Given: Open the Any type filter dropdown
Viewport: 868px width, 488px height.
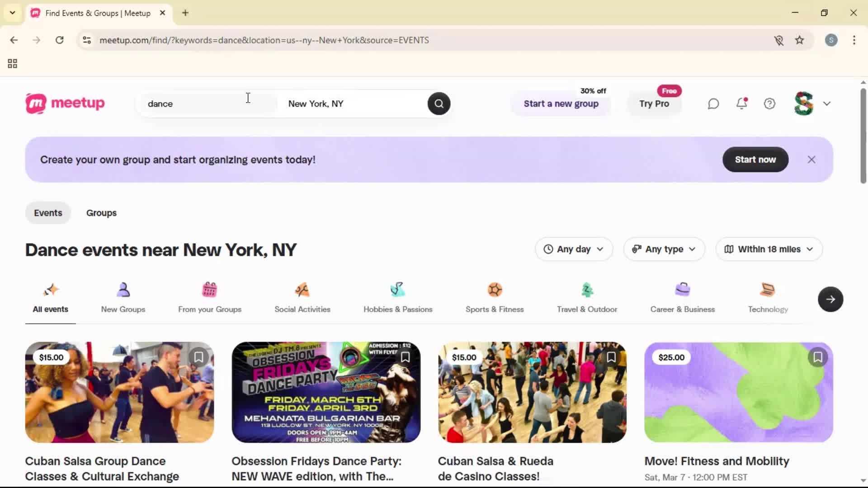Looking at the screenshot, I should tap(663, 249).
